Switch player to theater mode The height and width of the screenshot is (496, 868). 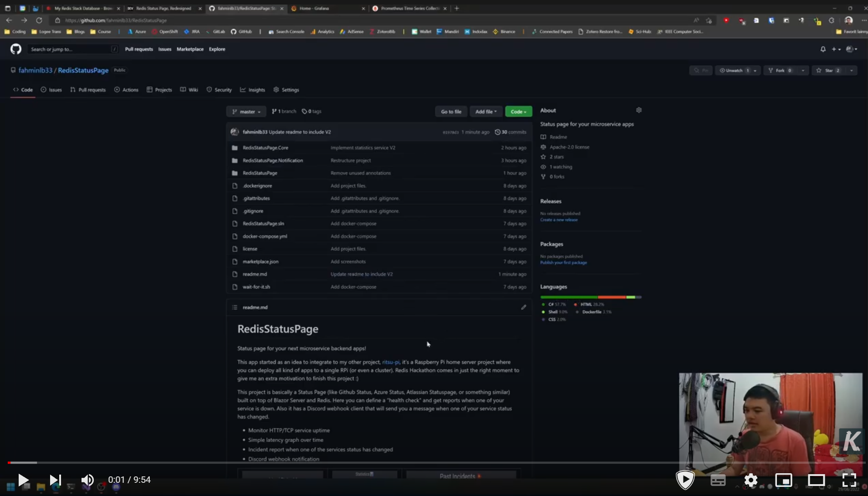pos(817,480)
